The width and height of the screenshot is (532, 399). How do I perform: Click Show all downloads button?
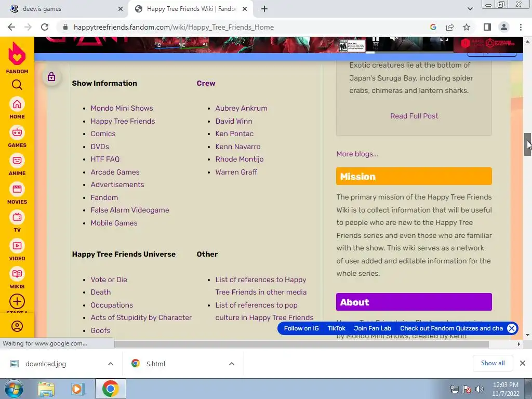tap(493, 363)
